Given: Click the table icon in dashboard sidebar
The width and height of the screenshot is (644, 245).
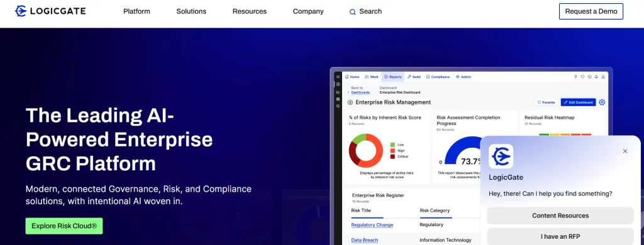Looking at the screenshot, I should pos(338,99).
